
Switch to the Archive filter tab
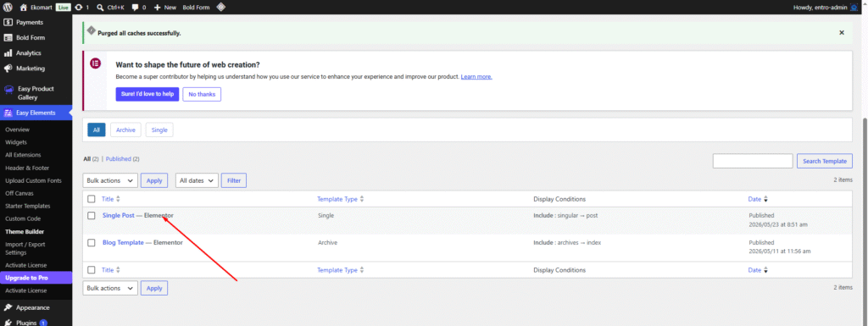125,130
